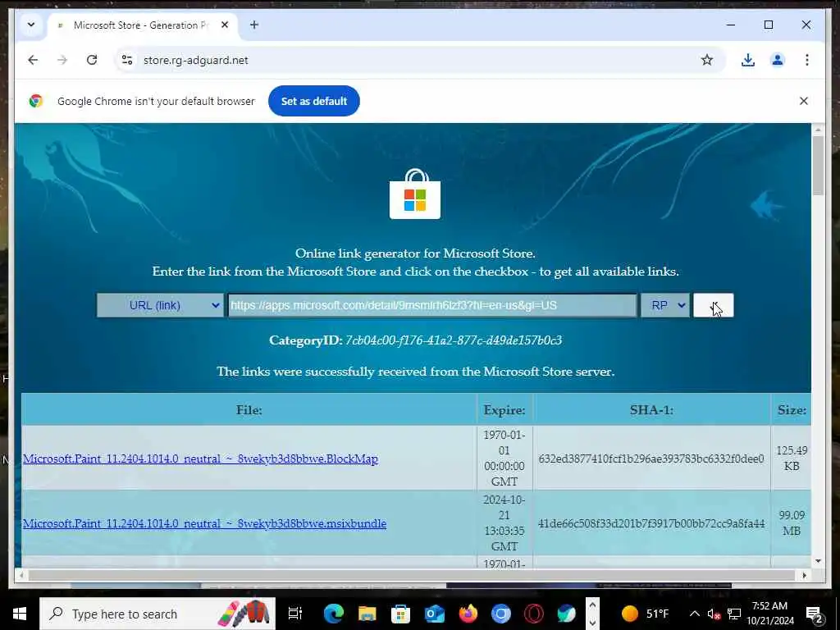
Task: Click the 125.49 KB size cell
Action: [792, 458]
